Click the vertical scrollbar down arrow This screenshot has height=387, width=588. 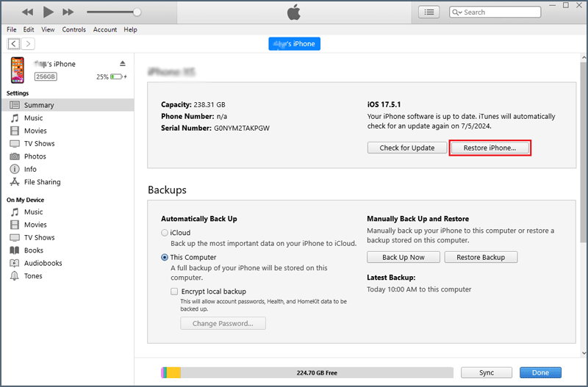(584, 352)
